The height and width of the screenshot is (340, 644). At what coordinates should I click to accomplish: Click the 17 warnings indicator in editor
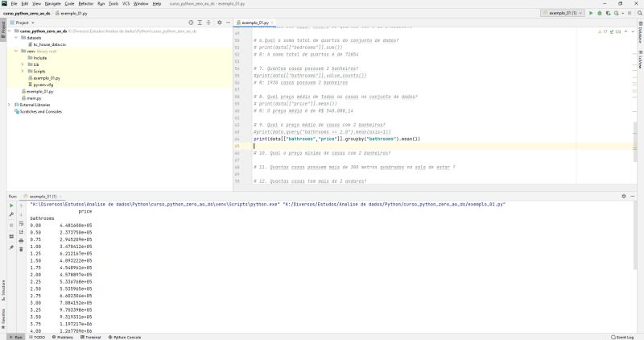(x=602, y=31)
